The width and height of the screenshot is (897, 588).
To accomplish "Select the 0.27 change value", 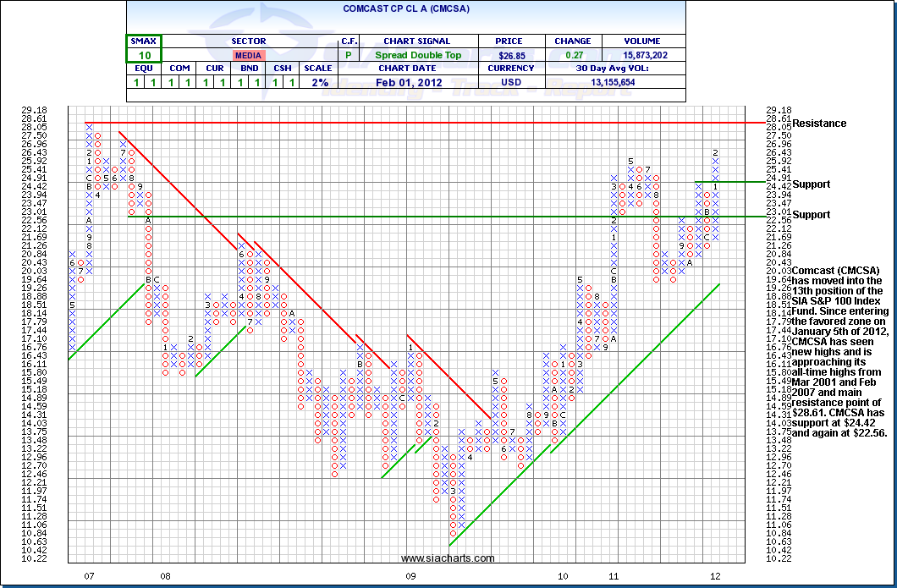I will [x=573, y=55].
